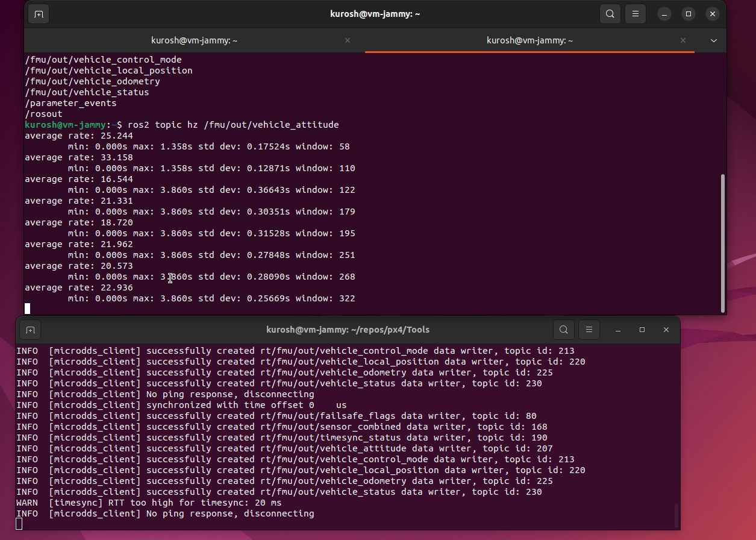Close the second active terminal tab
Viewport: 756px width, 540px height.
click(683, 40)
